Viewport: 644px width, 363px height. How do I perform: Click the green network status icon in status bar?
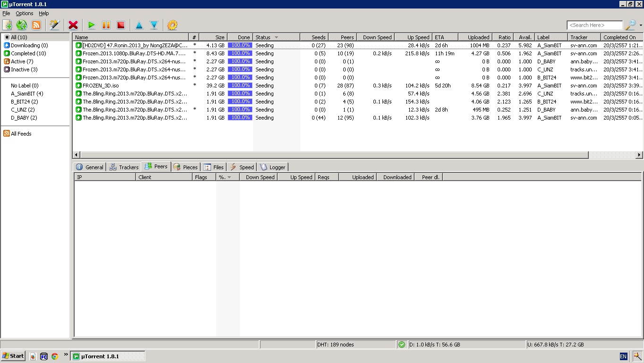point(402,345)
